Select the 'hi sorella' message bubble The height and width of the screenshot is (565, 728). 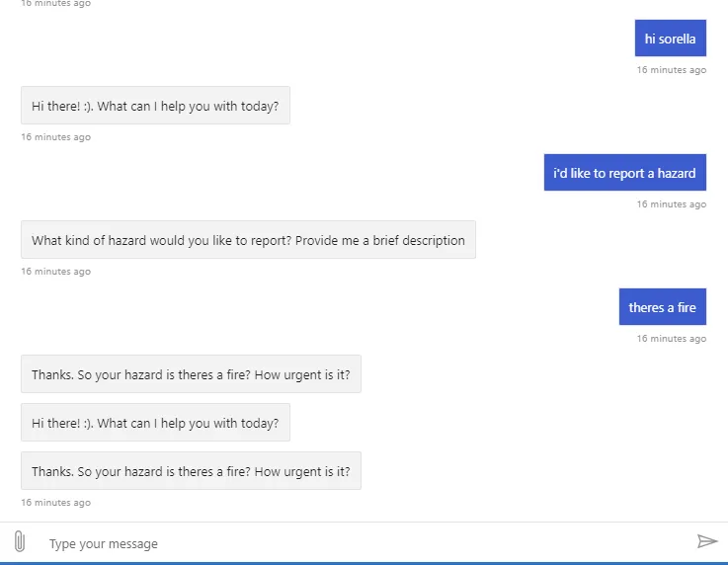(x=670, y=39)
